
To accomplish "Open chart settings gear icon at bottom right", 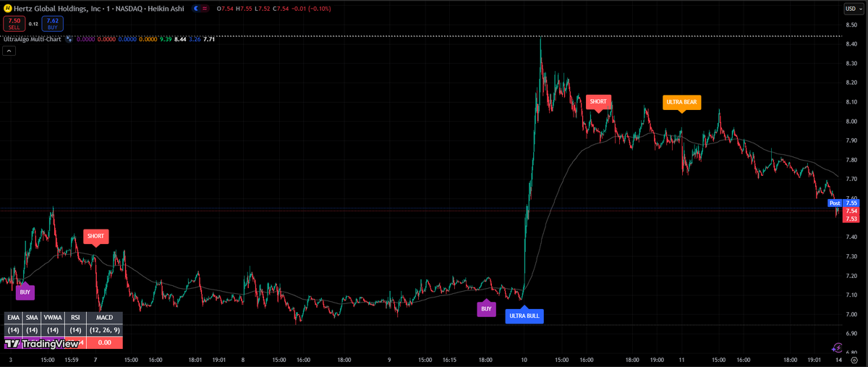I will tap(854, 360).
